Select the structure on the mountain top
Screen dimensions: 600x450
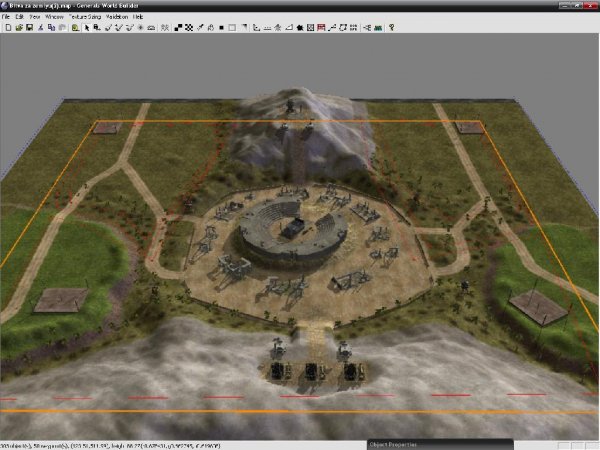tap(290, 105)
